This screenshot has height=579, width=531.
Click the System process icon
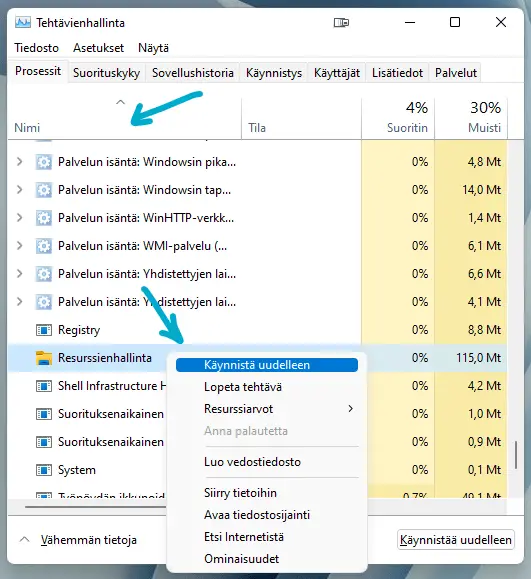(x=44, y=470)
